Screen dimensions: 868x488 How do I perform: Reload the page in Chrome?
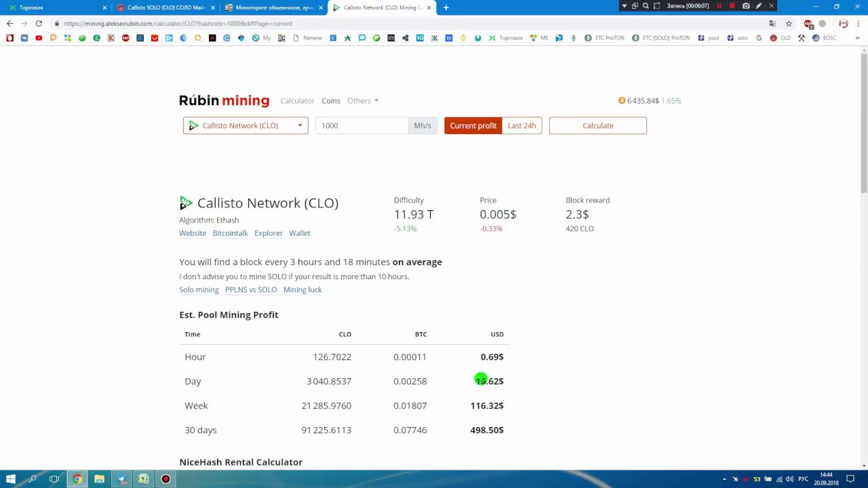tap(39, 23)
